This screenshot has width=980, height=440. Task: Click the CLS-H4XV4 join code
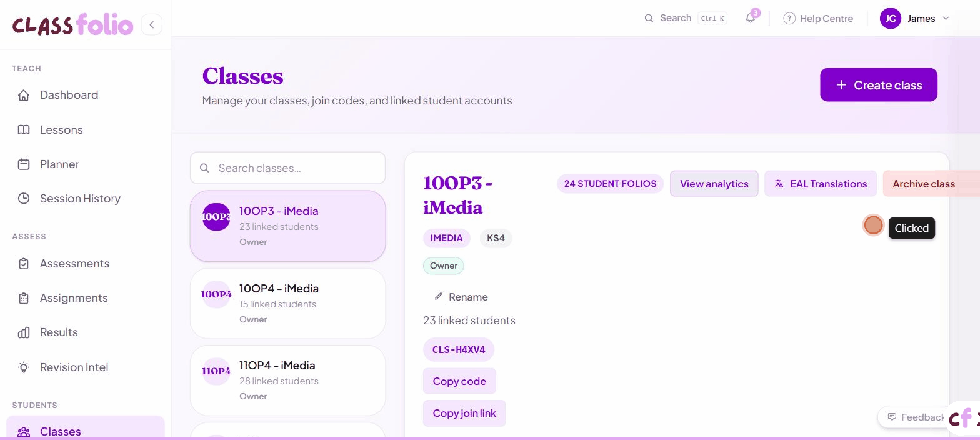[x=459, y=349]
